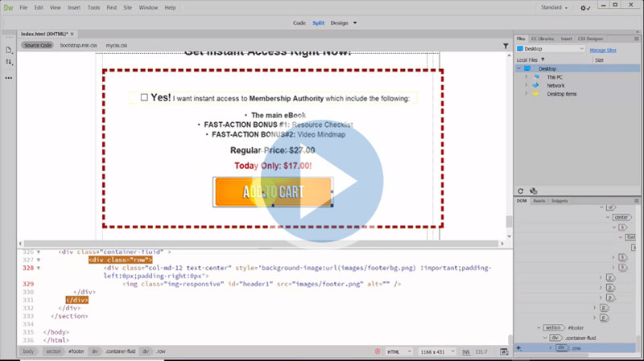The width and height of the screenshot is (644, 361).
Task: Expand the This PC tree node
Action: [x=526, y=77]
